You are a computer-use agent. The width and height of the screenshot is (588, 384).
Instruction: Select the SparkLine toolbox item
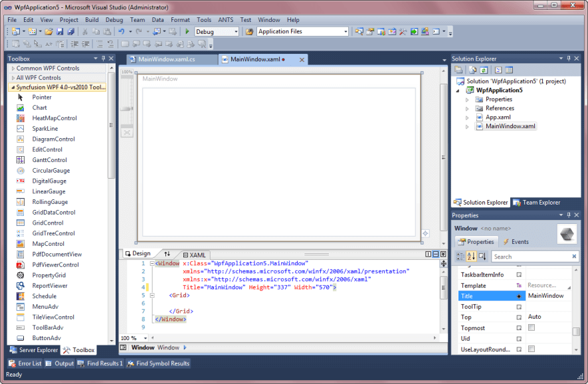click(x=45, y=129)
